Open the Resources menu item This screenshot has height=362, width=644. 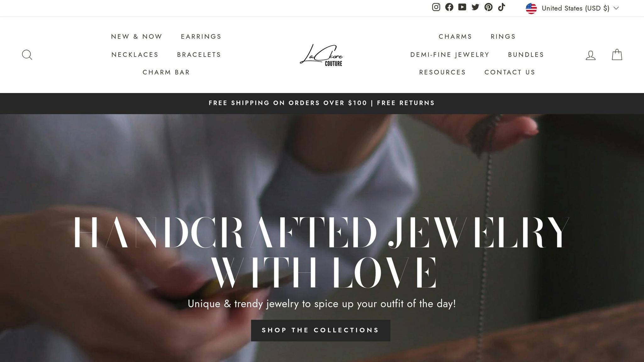pos(442,72)
